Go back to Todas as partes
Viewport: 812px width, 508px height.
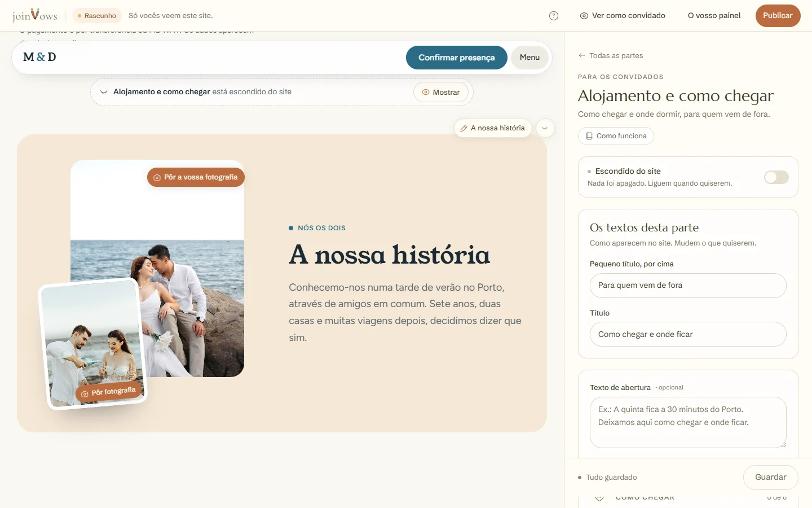tap(611, 55)
